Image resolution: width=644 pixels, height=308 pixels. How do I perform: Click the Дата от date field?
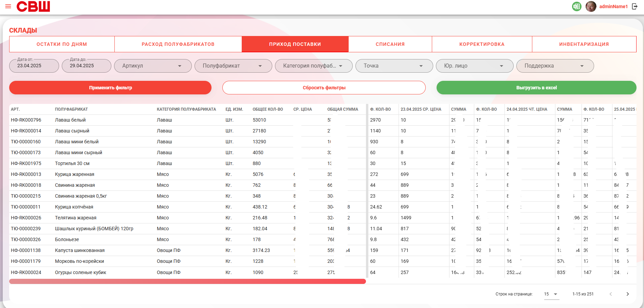[x=34, y=66]
